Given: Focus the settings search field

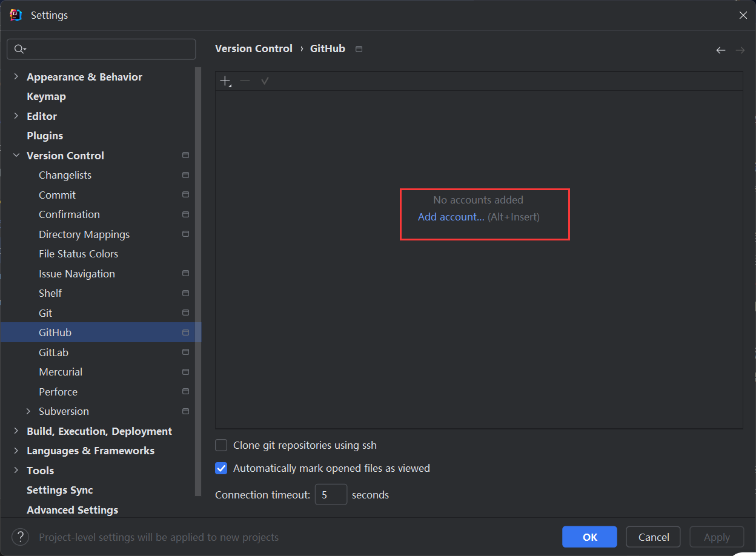Looking at the screenshot, I should [x=101, y=49].
